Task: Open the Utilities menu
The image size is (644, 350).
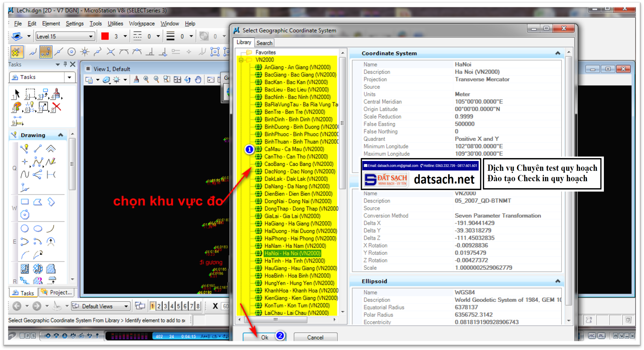Action: (115, 23)
